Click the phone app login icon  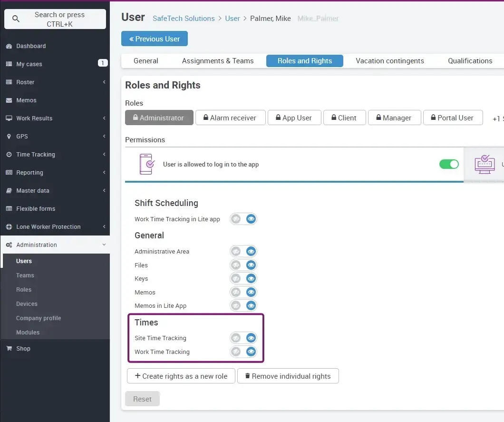[x=146, y=164]
